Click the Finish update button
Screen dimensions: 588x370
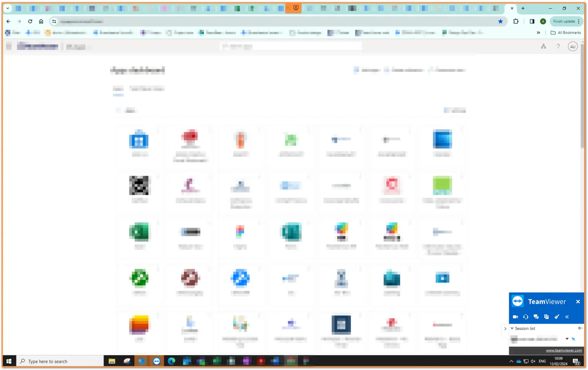(x=566, y=21)
